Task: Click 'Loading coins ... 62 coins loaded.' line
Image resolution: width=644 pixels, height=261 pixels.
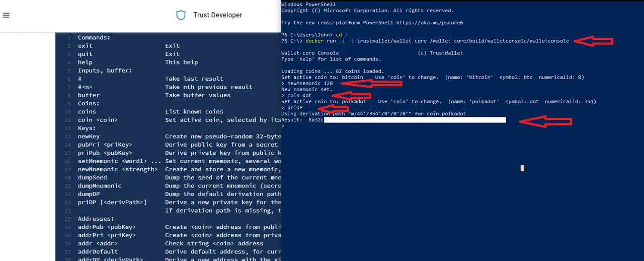Action: click(x=333, y=71)
